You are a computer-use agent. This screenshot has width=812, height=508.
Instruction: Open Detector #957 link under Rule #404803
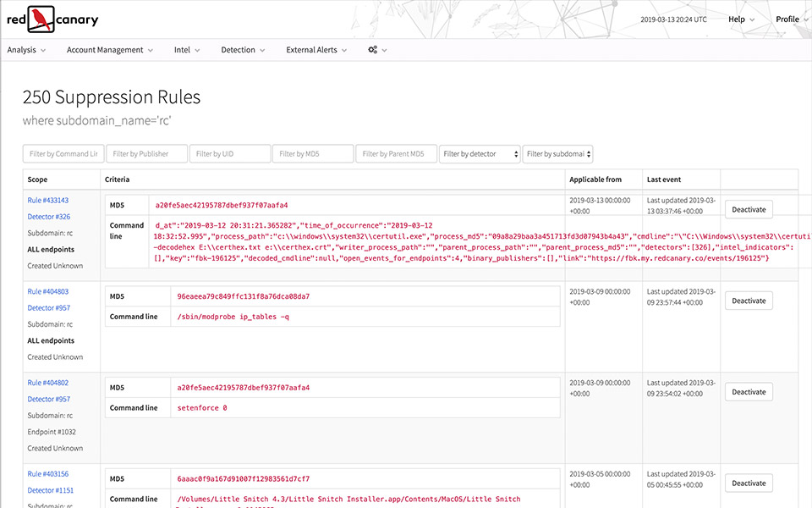[49, 308]
